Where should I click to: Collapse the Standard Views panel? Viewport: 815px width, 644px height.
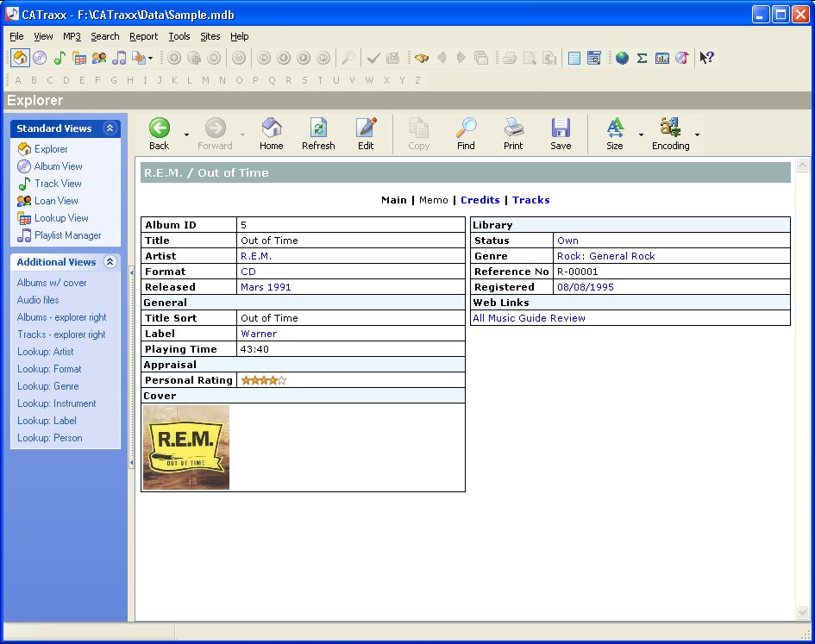pos(110,128)
